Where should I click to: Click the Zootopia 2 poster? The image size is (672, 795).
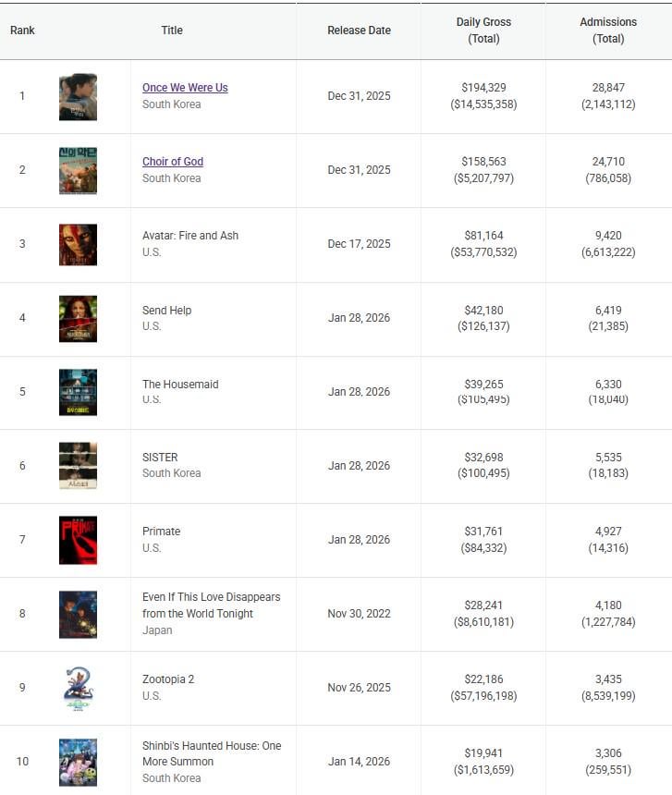pyautogui.click(x=78, y=689)
